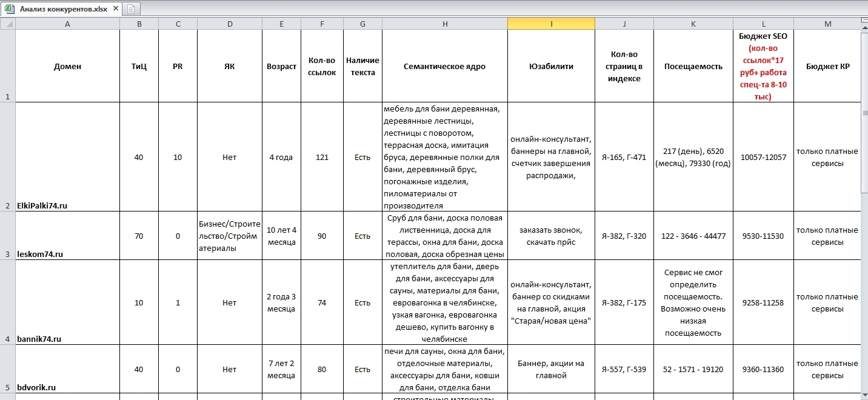
Task: Select column G header
Action: [x=362, y=24]
